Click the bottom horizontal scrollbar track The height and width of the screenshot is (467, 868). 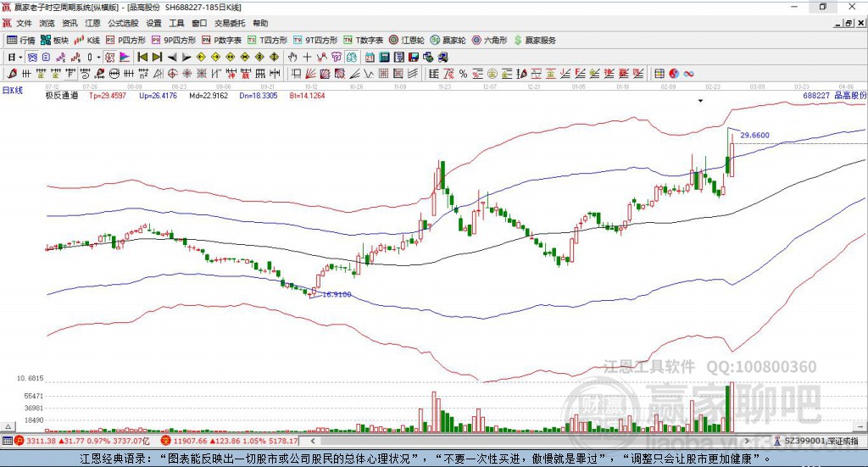pyautogui.click(x=529, y=441)
